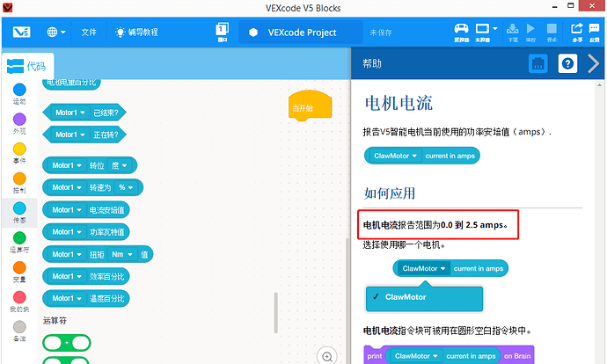Image resolution: width=607 pixels, height=364 pixels.
Task: Click the help question mark icon
Action: 567,63
